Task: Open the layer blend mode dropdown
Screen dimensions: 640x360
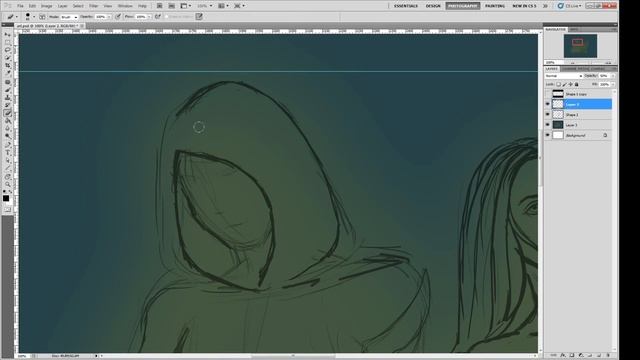Action: (564, 76)
